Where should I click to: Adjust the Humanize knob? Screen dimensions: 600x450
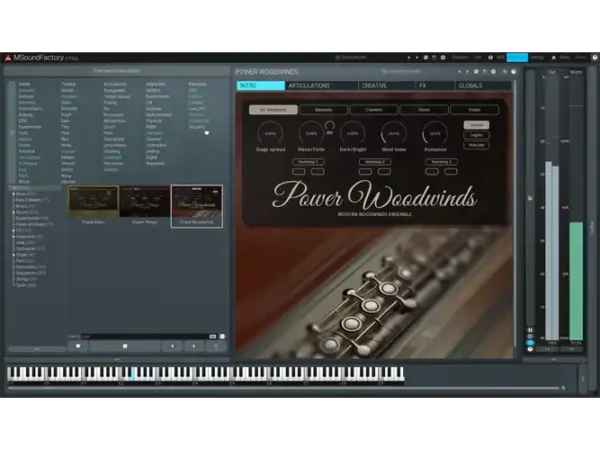[x=435, y=134]
